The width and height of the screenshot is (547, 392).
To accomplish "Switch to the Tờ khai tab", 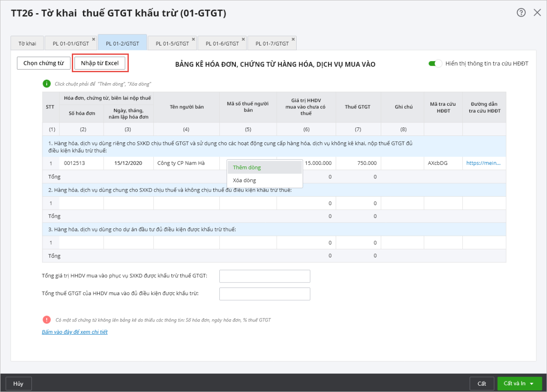I will (x=27, y=43).
